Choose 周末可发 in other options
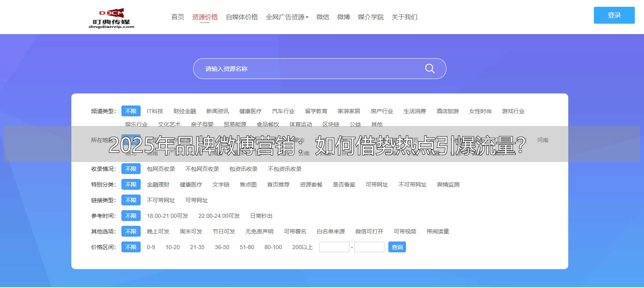This screenshot has height=288, width=644. [x=191, y=231]
